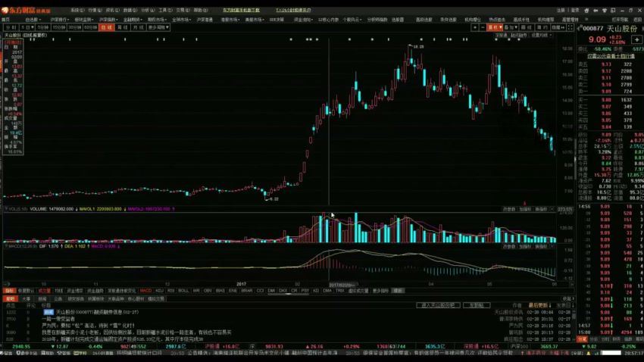Open the 5日 period dropdown
The height and width of the screenshot is (362, 644).
tap(27, 27)
